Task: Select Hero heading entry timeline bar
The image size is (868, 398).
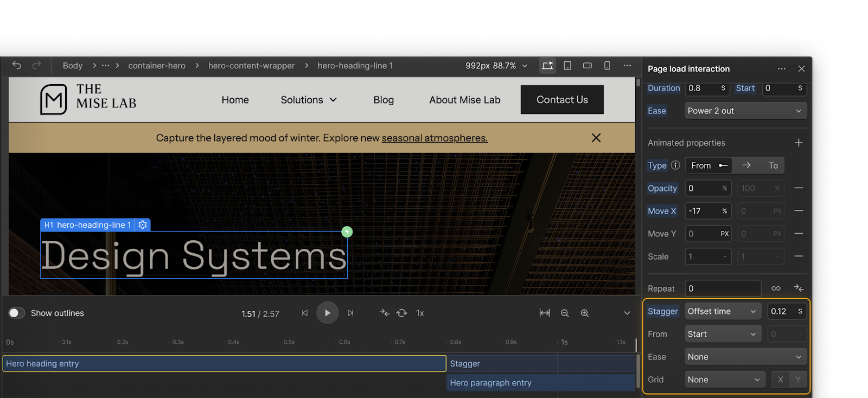Action: [225, 363]
